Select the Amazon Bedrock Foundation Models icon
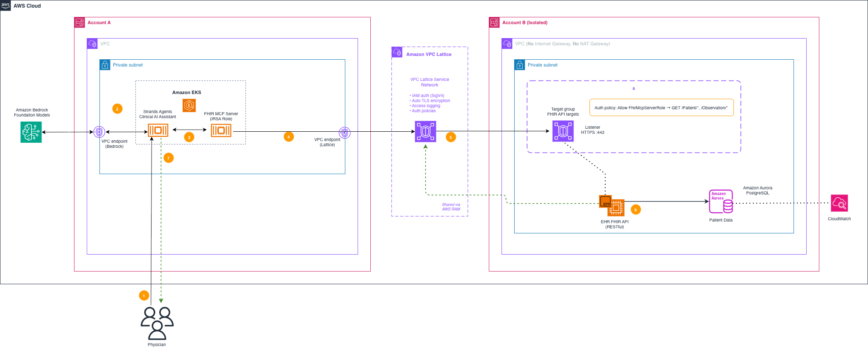Screen dimensions: 868x352 pyautogui.click(x=31, y=132)
